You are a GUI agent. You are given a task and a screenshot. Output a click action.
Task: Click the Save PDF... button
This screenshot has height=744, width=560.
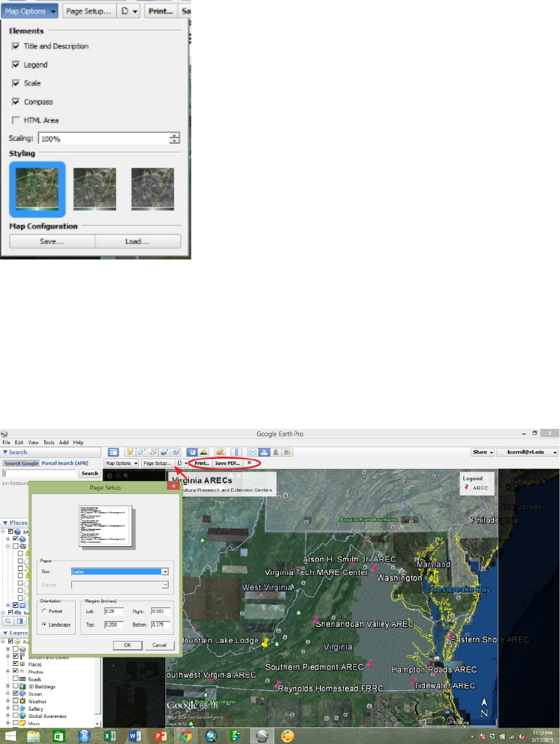pyautogui.click(x=228, y=463)
